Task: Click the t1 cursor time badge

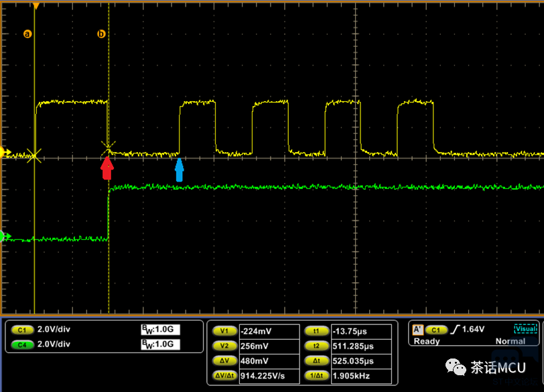Action: click(x=314, y=331)
